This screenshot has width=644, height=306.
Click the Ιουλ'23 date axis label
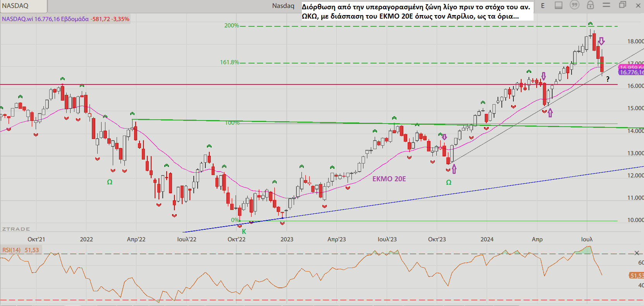pos(387,239)
